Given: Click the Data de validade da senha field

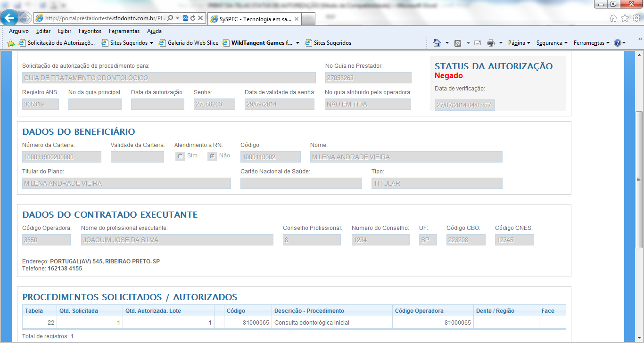Looking at the screenshot, I should [x=280, y=104].
